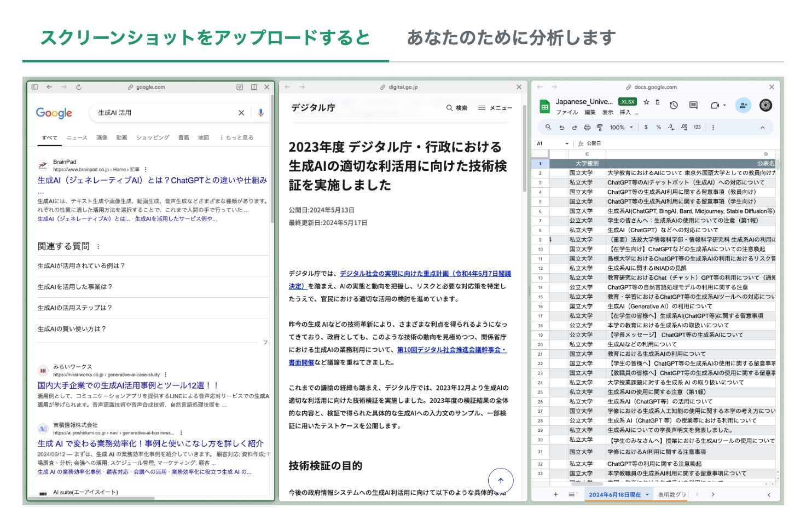Click the decrease decimal places icon

pos(671,127)
